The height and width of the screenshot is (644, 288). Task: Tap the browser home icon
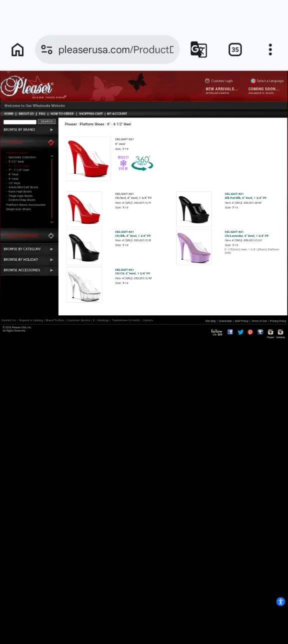[x=17, y=49]
